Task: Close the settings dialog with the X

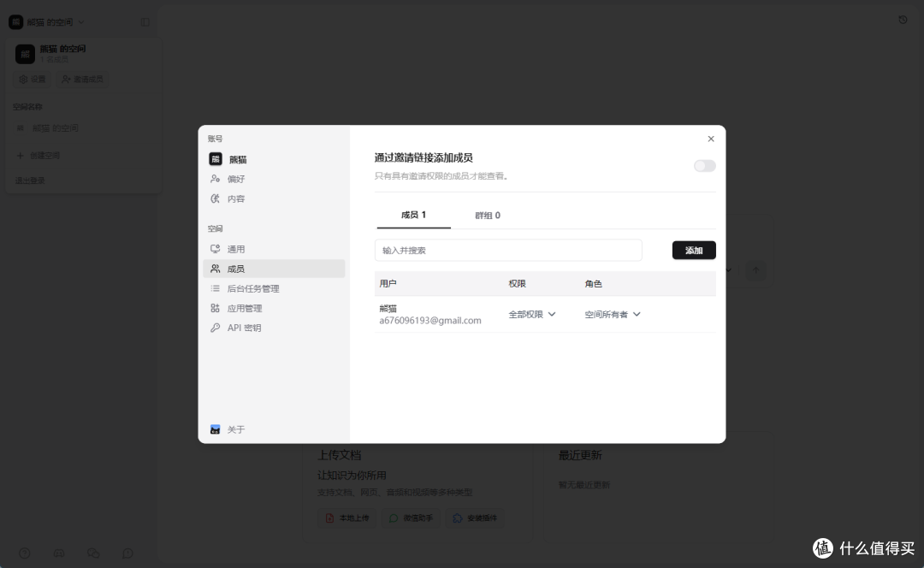Action: (x=711, y=139)
